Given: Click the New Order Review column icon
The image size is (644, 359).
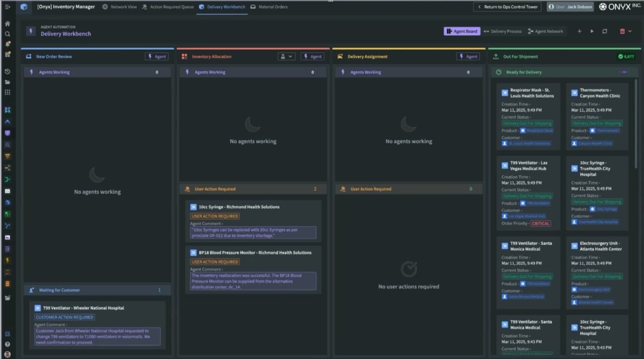Looking at the screenshot, I should pyautogui.click(x=29, y=57).
